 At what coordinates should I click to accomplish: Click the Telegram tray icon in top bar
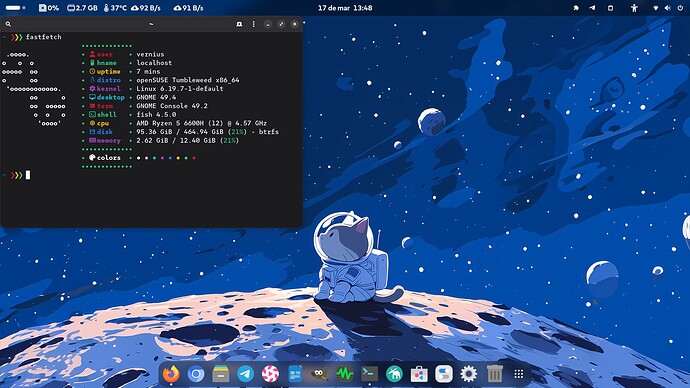(x=592, y=8)
